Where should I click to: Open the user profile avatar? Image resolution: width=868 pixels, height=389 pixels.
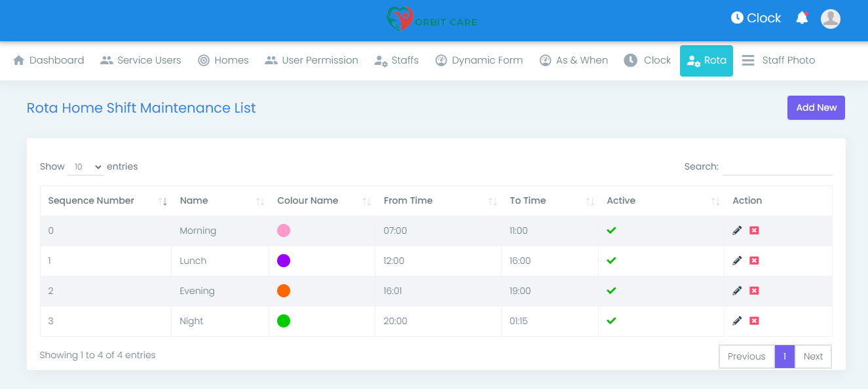click(x=830, y=18)
